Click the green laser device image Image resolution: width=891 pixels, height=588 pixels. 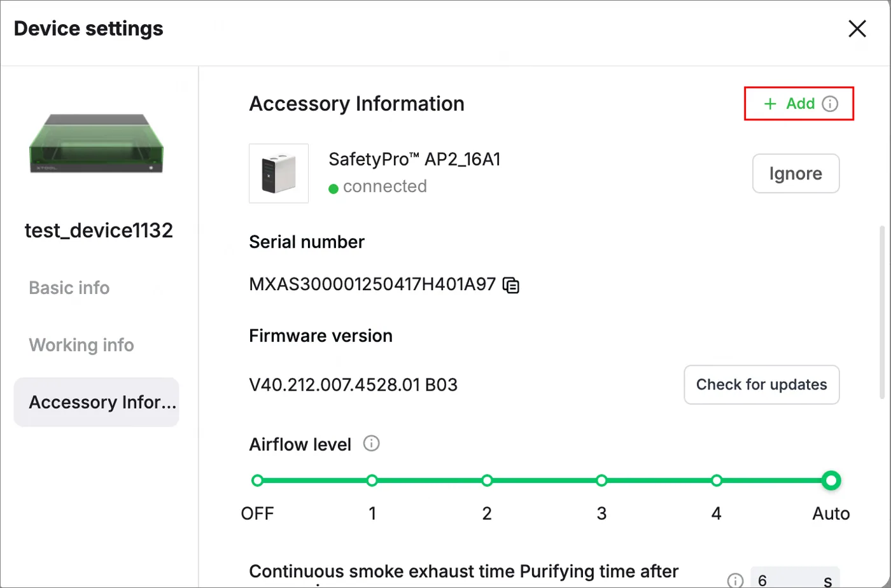97,143
